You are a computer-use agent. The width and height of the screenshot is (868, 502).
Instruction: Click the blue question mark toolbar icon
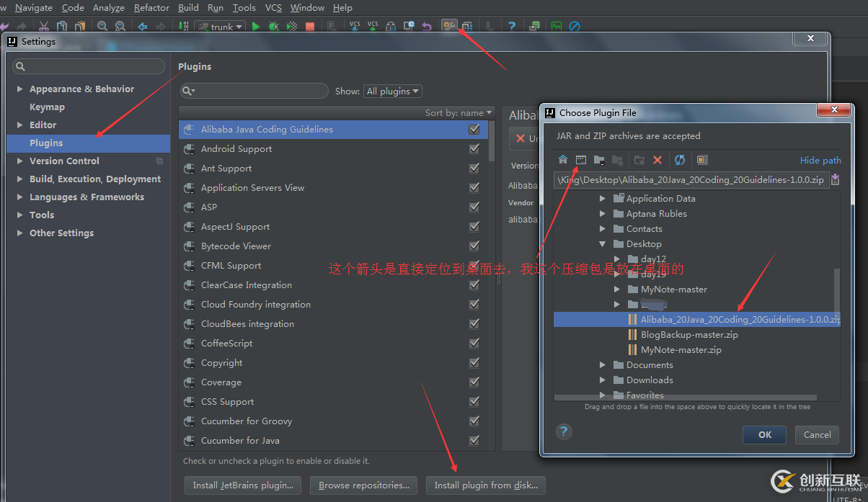[x=512, y=27]
